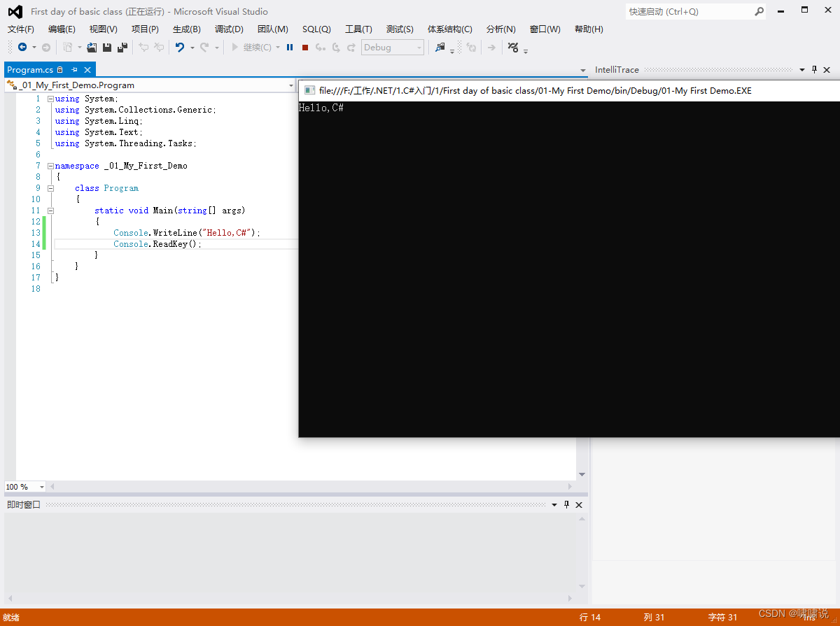Viewport: 840px width, 626px height.
Task: Click the Navigate Backward arrow icon
Action: coord(22,47)
